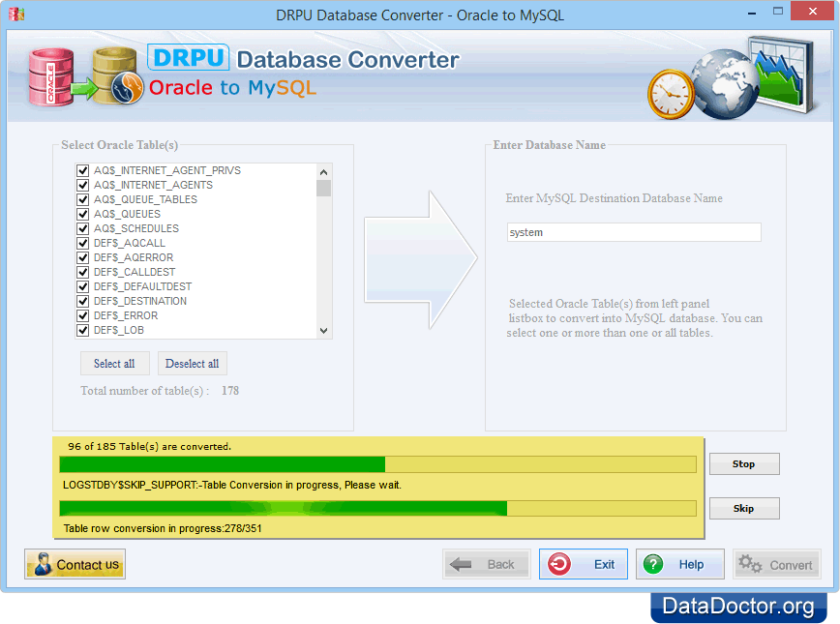Uncheck AQ$_SCHEDULES table
Viewport: 840px width, 624px height.
[x=82, y=228]
